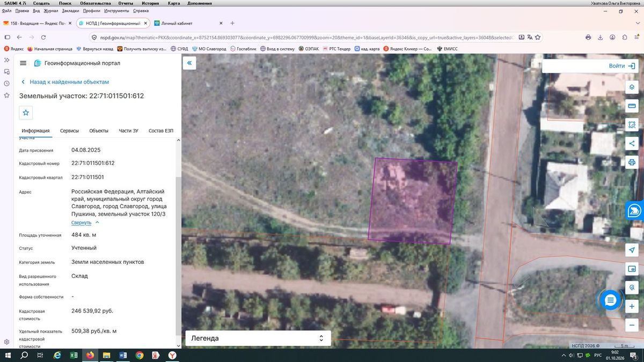This screenshot has width=644, height=362.
Task: Open the Закладки browser menu
Action: [x=70, y=11]
